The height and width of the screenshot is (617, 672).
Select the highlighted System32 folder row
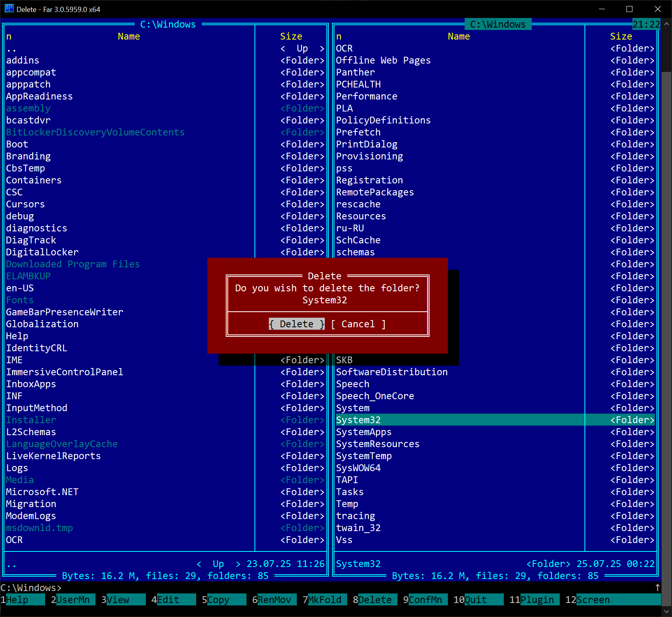(x=495, y=420)
